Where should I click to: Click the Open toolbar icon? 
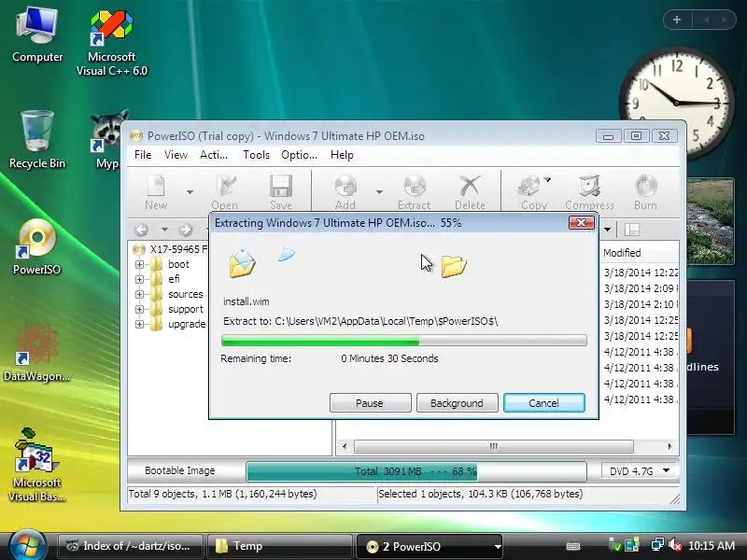click(224, 192)
